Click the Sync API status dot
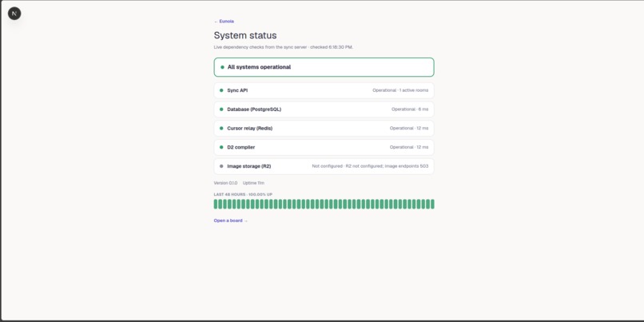 coord(221,90)
